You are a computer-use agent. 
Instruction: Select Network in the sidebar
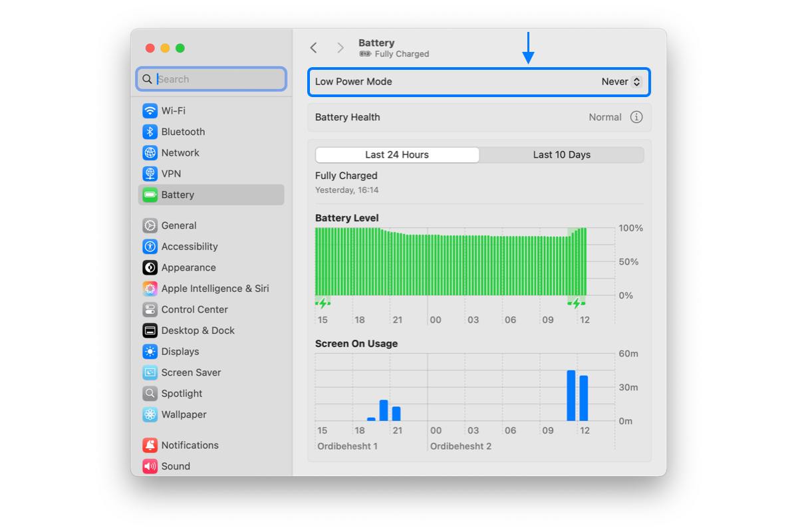coord(211,152)
